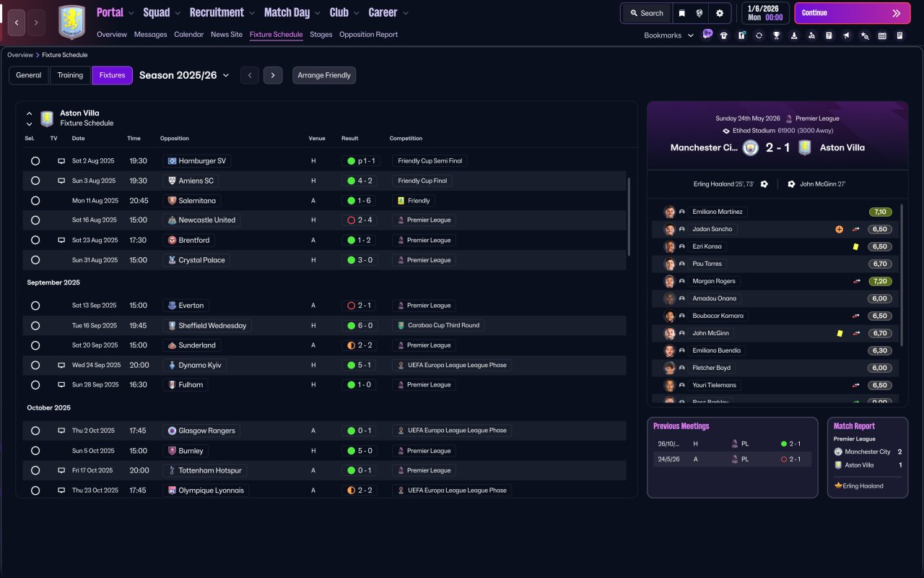Screen dimensions: 924x578
Task: Open the calendar grid bookmark icon
Action: (x=882, y=35)
